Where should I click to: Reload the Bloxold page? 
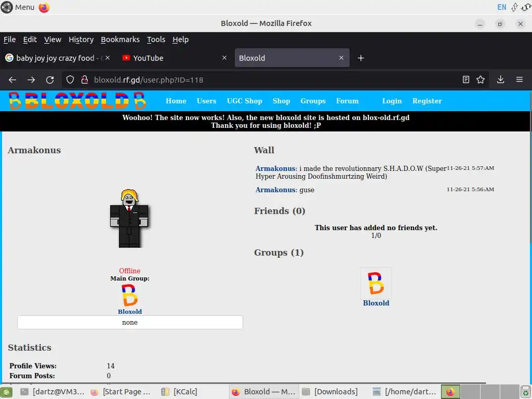coord(50,79)
